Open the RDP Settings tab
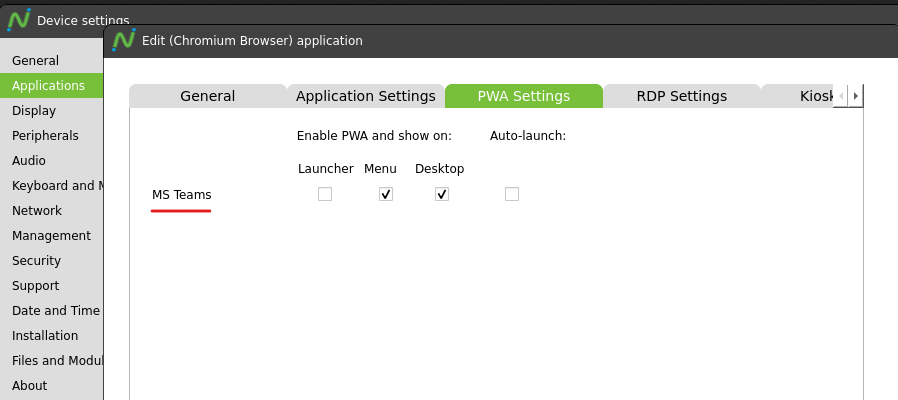The width and height of the screenshot is (898, 400). [682, 96]
